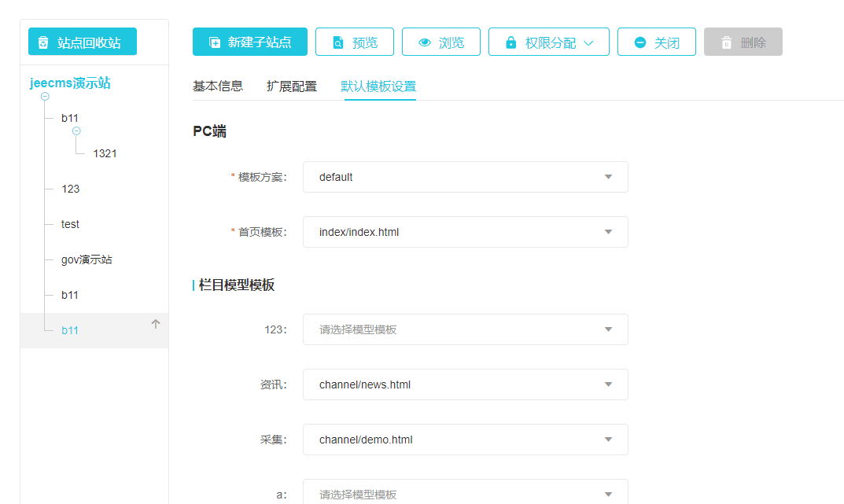Click the 关闭 button
The width and height of the screenshot is (844, 504).
click(657, 42)
